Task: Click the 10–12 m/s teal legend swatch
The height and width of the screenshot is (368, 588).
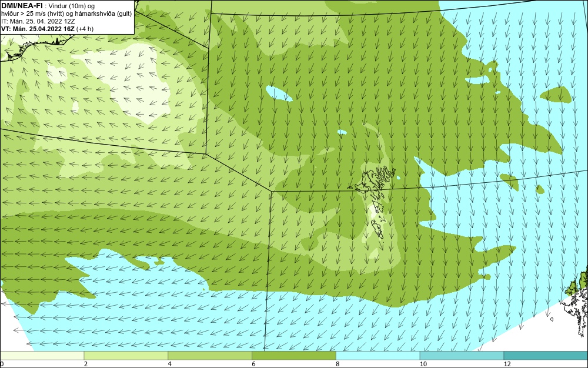Action: (x=462, y=356)
